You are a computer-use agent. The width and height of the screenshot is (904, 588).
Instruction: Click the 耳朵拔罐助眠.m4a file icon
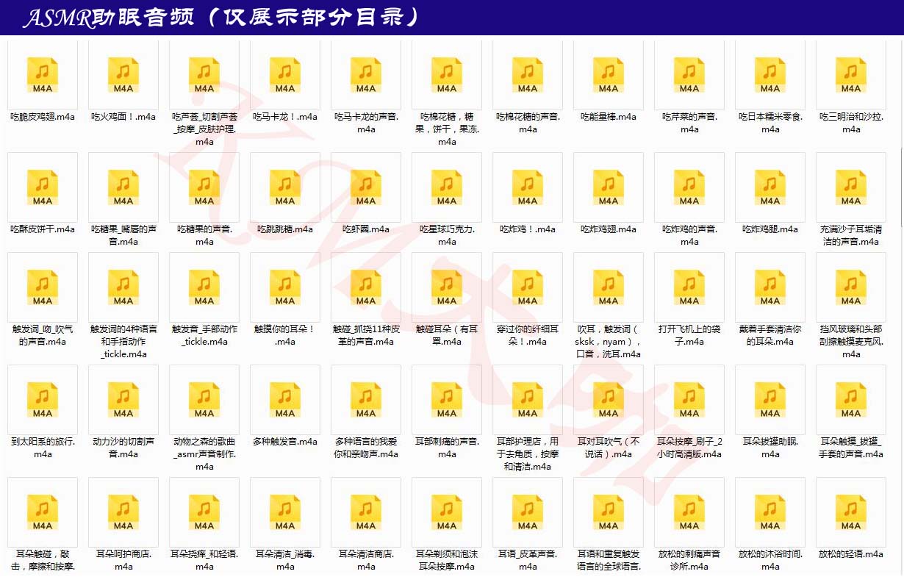[x=770, y=401]
